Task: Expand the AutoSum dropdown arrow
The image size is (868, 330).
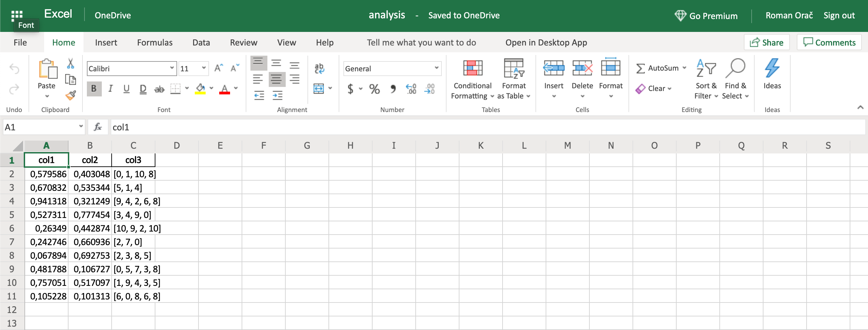Action: tap(684, 68)
